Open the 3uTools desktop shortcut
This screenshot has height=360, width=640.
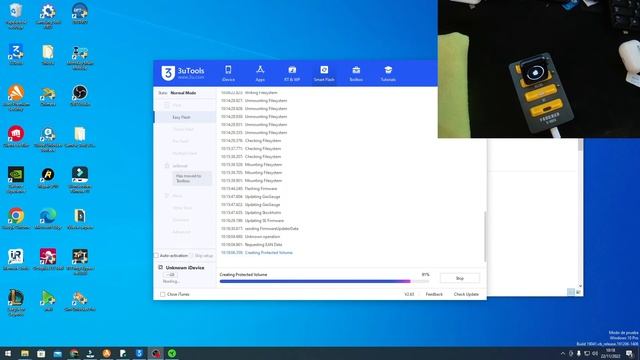click(x=16, y=55)
